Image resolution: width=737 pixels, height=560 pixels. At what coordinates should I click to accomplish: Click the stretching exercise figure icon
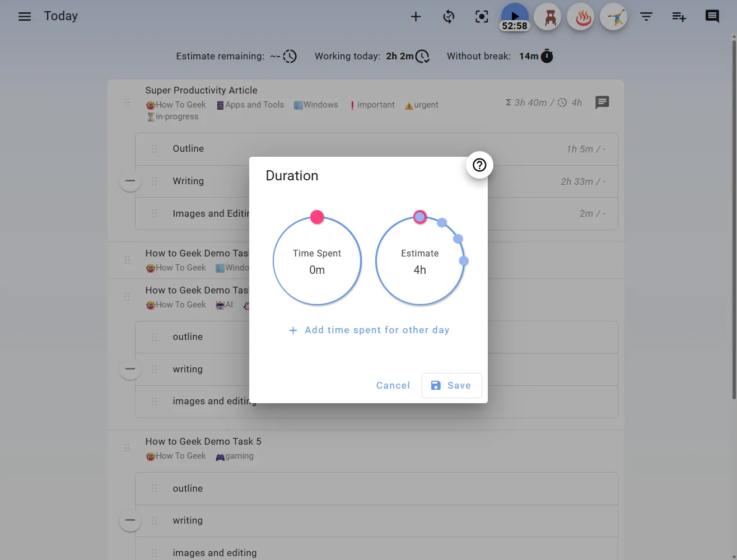(x=614, y=17)
